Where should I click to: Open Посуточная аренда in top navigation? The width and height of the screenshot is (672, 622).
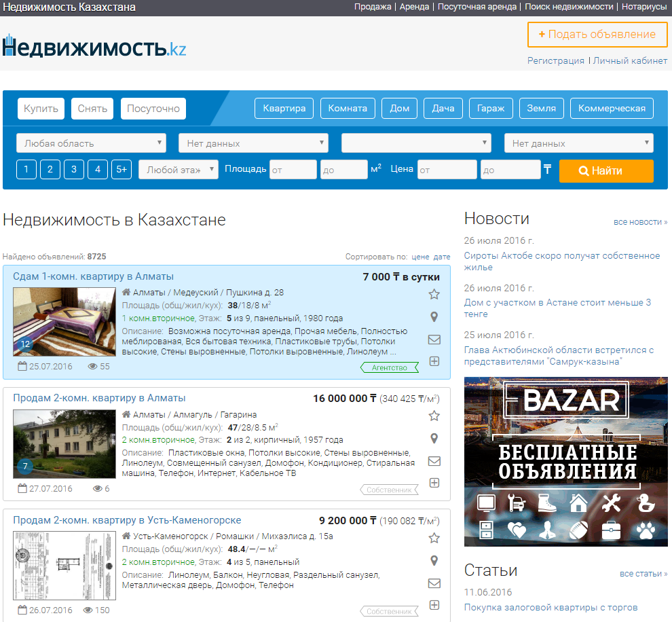coord(477,7)
